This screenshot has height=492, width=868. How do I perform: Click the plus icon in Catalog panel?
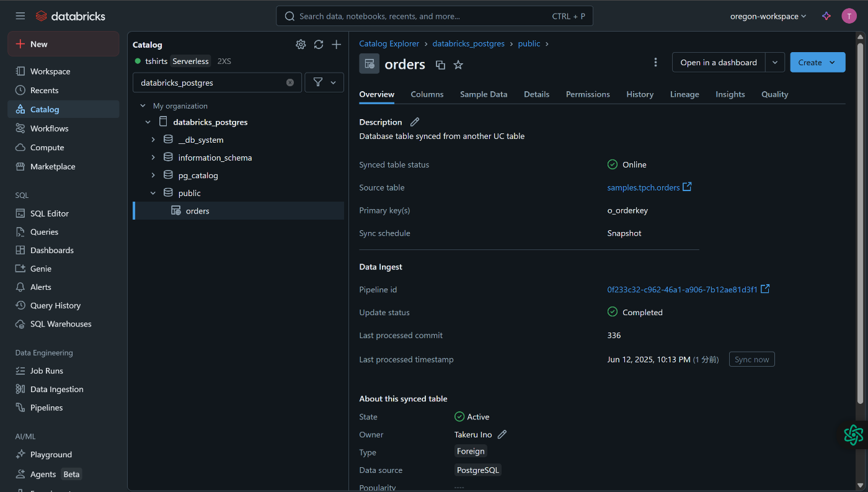tap(336, 44)
